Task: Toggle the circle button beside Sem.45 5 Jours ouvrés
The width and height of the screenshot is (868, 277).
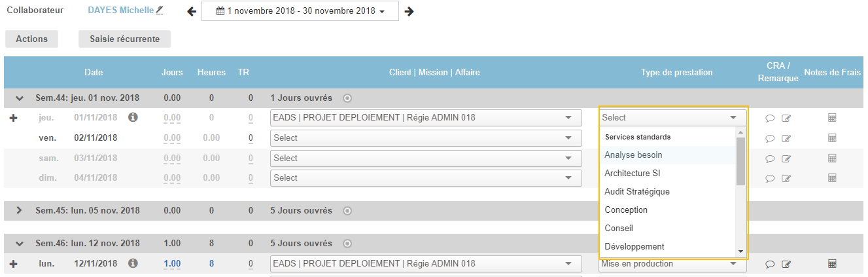Action: pos(347,211)
